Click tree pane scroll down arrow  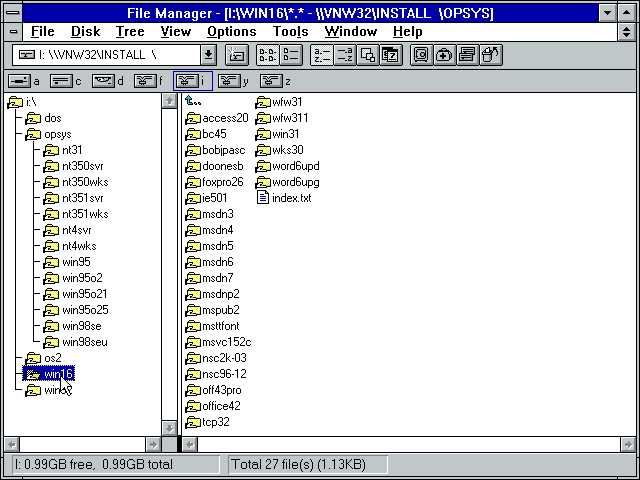click(169, 428)
